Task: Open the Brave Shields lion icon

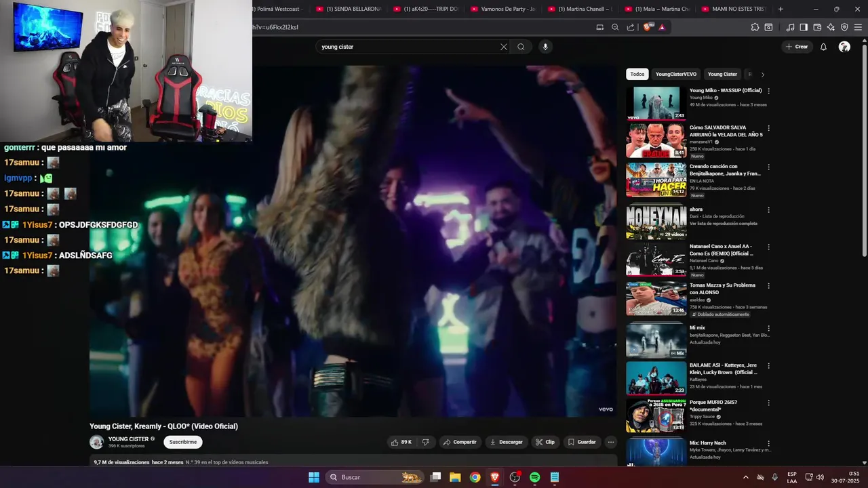Action: [648, 27]
